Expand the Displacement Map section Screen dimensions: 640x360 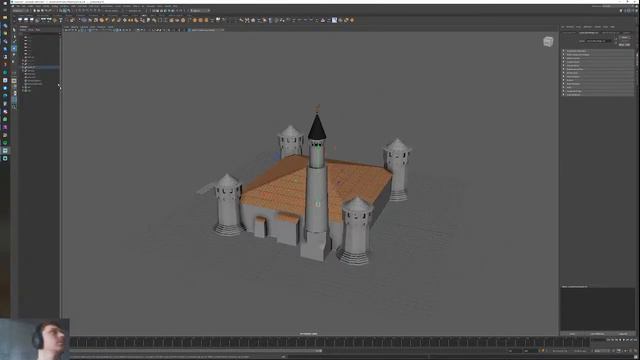[x=598, y=69]
